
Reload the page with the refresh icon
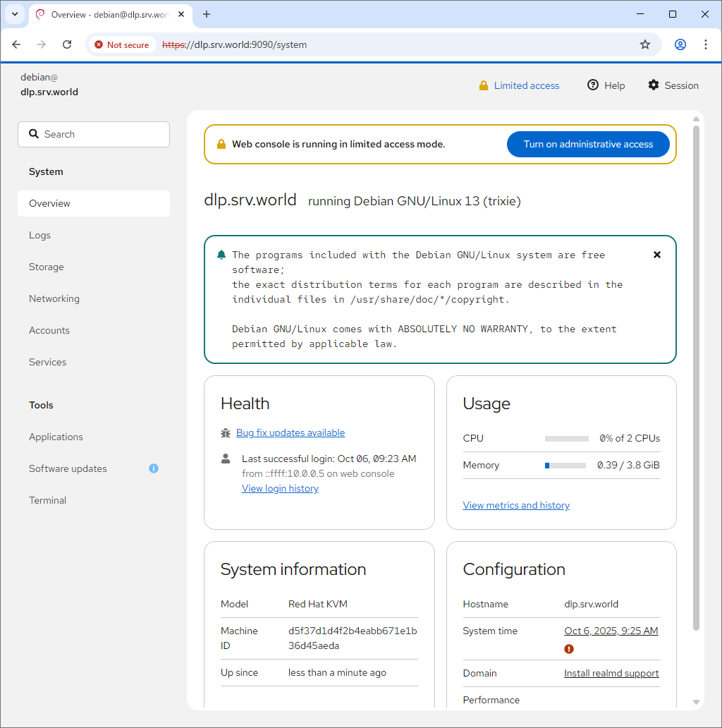pos(67,44)
